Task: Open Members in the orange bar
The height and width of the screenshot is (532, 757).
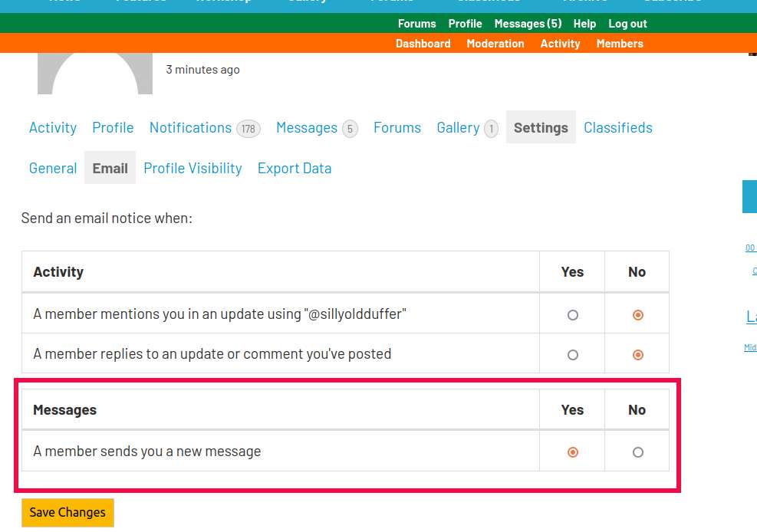Action: (x=620, y=44)
